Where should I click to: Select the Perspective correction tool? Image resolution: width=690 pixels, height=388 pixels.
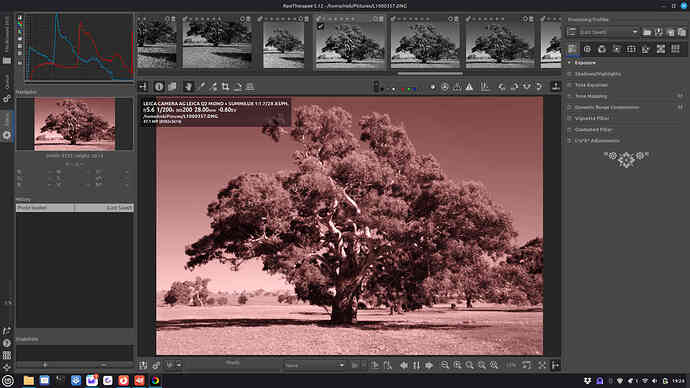250,87
